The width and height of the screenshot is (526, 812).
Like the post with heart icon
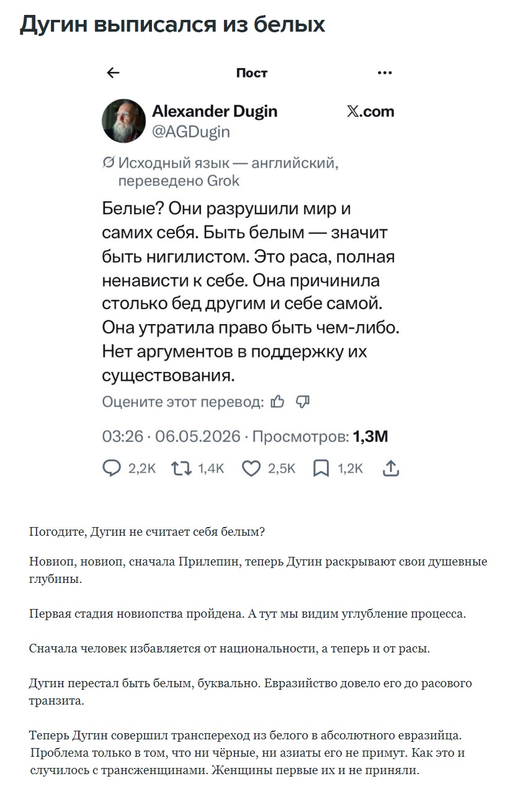click(x=251, y=468)
